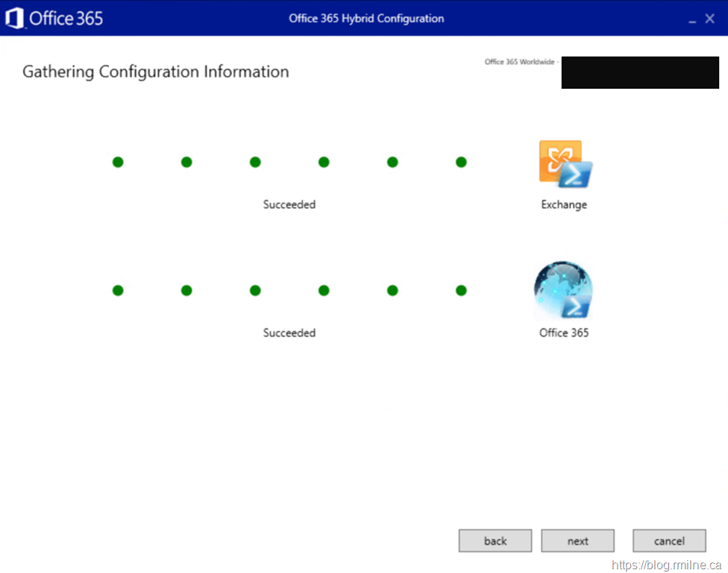Open the blog.rmilne.ca watermark link
Viewport: 728px width, 573px height.
pyautogui.click(x=666, y=566)
